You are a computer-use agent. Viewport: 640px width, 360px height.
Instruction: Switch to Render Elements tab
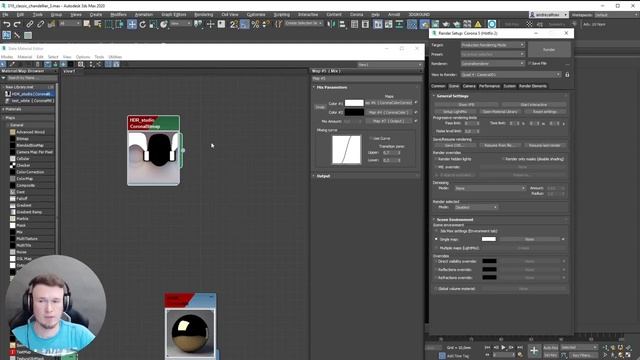(533, 86)
